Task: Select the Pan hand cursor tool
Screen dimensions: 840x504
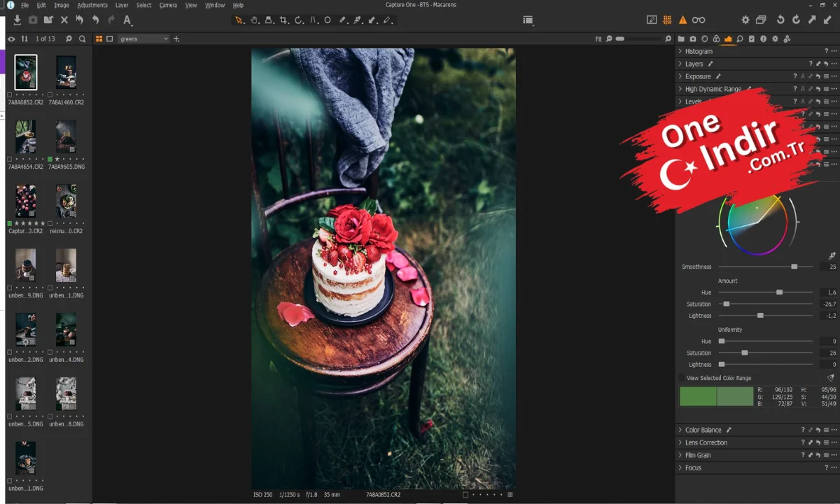Action: click(255, 20)
